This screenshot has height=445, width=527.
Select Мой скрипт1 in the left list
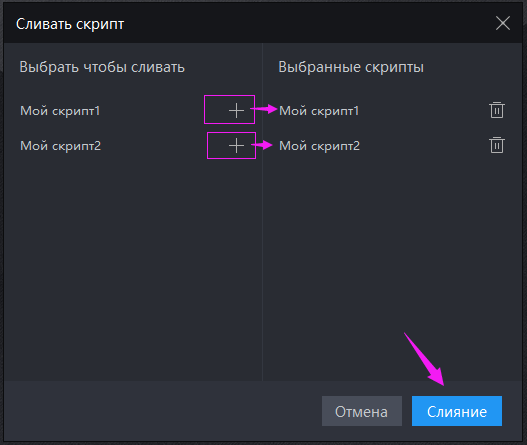click(60, 111)
